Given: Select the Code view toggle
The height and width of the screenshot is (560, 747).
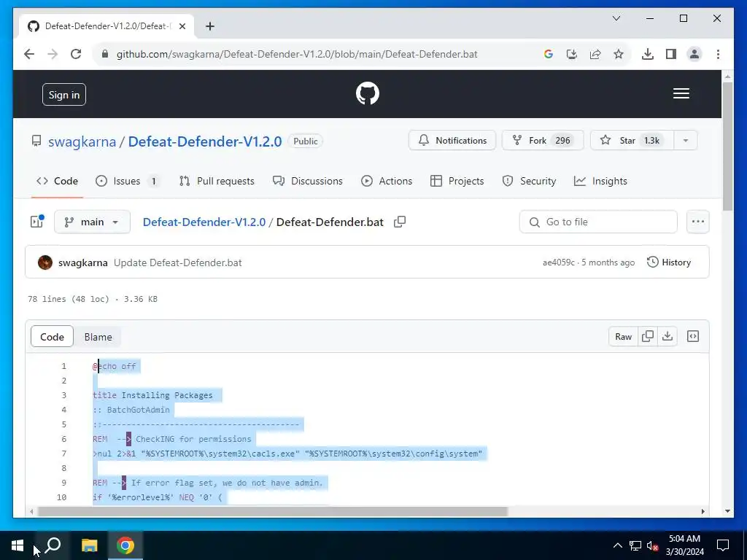Looking at the screenshot, I should click(52, 337).
